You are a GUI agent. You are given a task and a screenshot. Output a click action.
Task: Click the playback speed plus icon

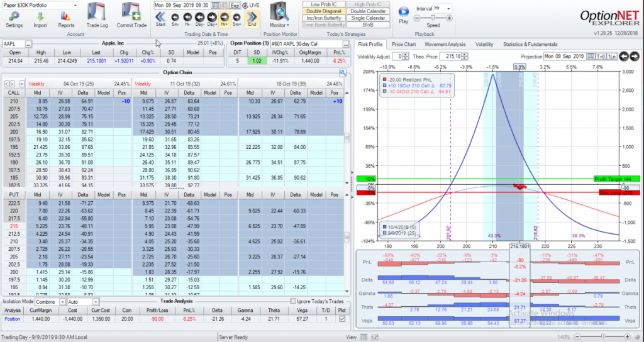point(449,18)
